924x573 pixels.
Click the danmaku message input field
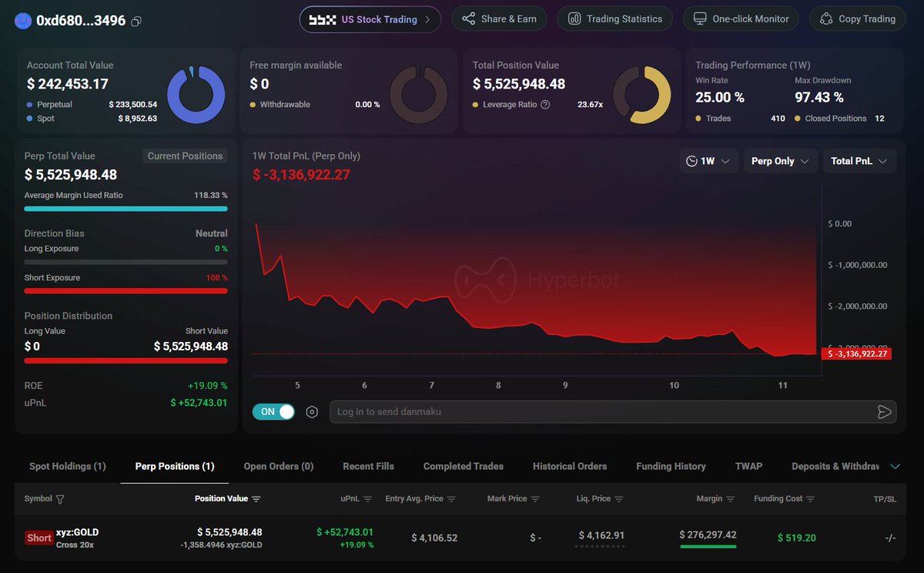[613, 412]
